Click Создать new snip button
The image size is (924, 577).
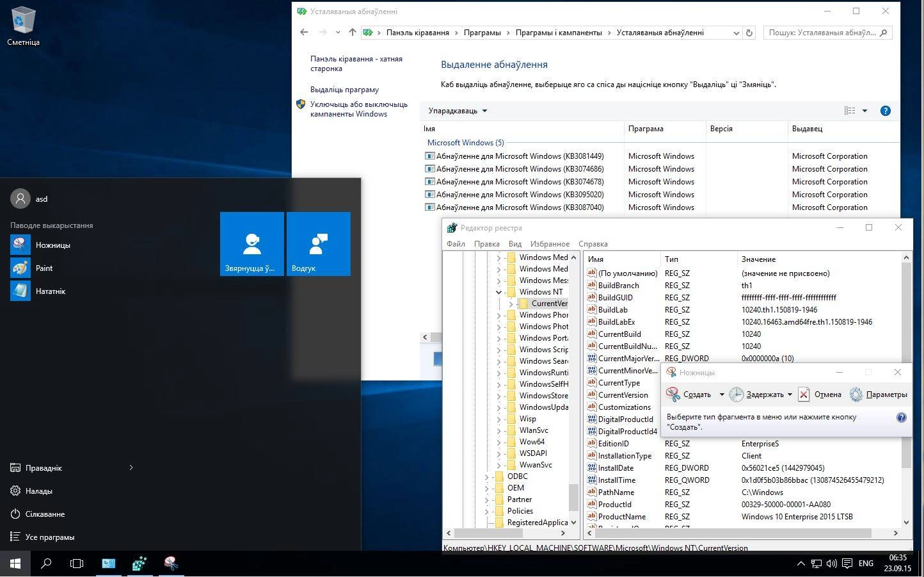tap(689, 394)
